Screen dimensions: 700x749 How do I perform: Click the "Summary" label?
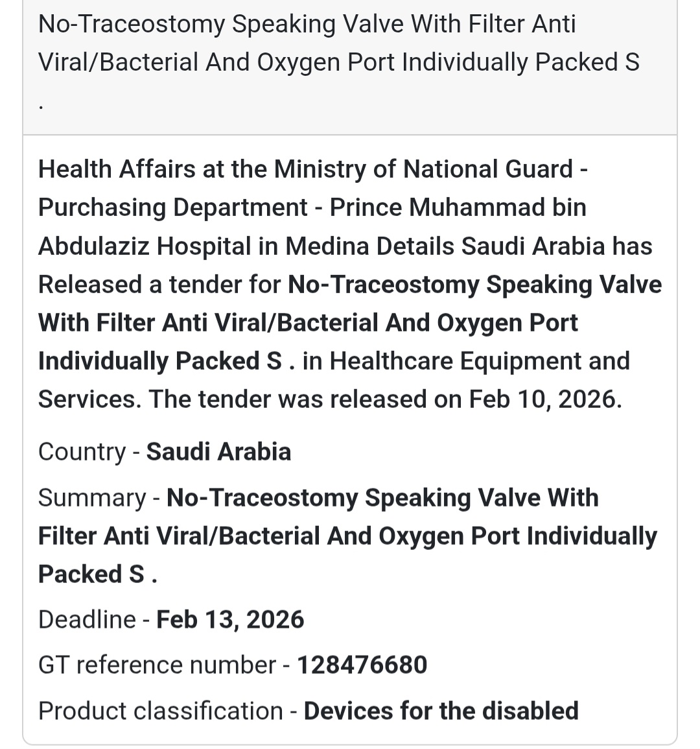pos(92,498)
